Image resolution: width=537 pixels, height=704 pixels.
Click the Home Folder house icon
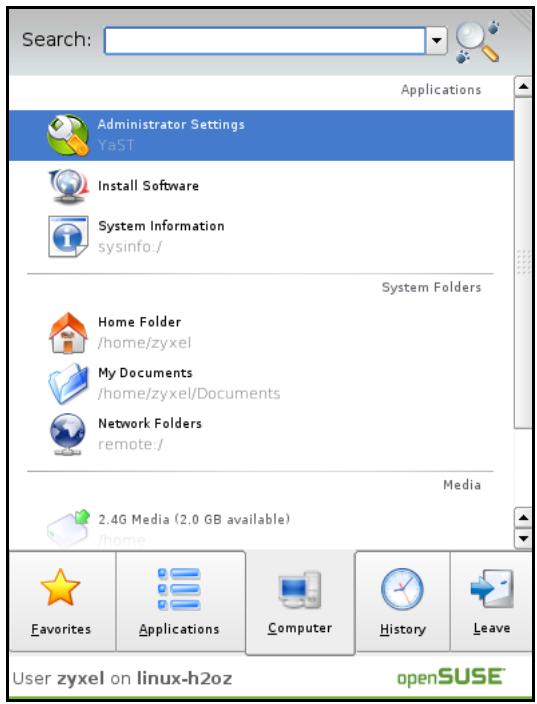pyautogui.click(x=68, y=333)
